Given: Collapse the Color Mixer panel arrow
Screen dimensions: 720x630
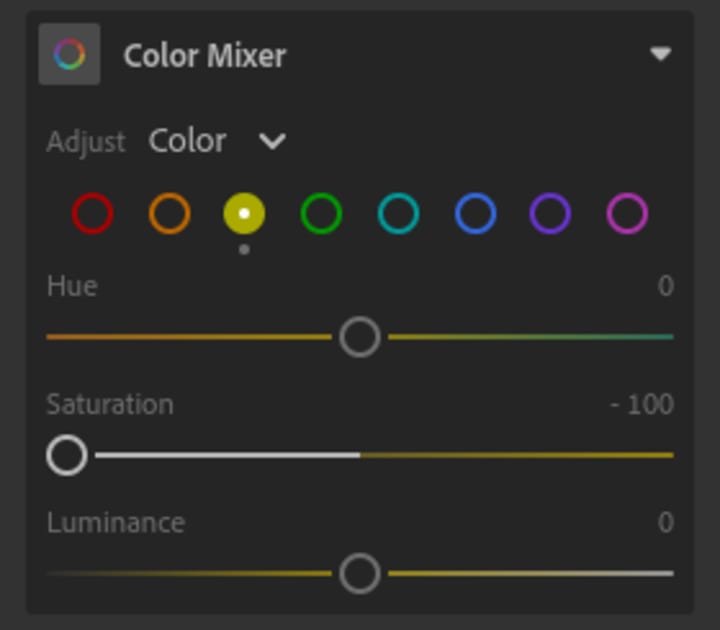Looking at the screenshot, I should click(660, 54).
